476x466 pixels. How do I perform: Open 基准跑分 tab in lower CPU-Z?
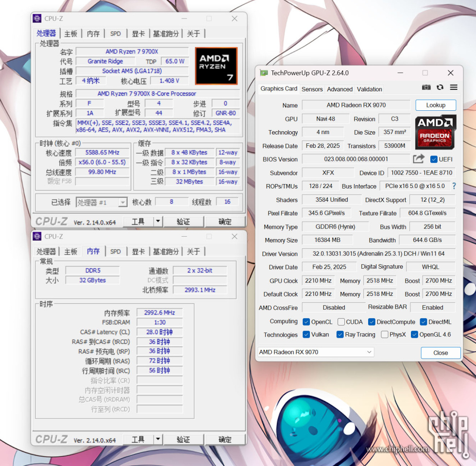(x=166, y=251)
